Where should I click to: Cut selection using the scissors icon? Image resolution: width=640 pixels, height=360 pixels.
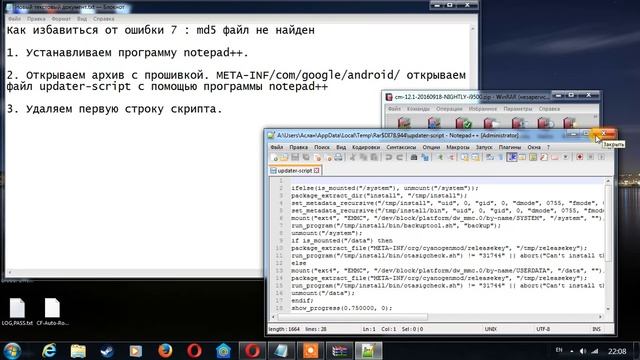[x=353, y=157]
